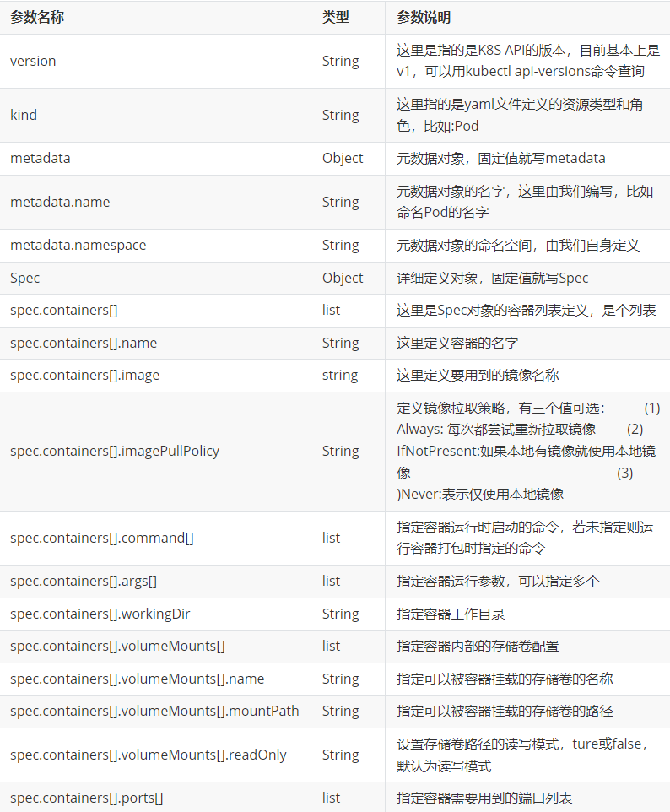
Task: Click Object type in the metadata row
Action: point(343,159)
